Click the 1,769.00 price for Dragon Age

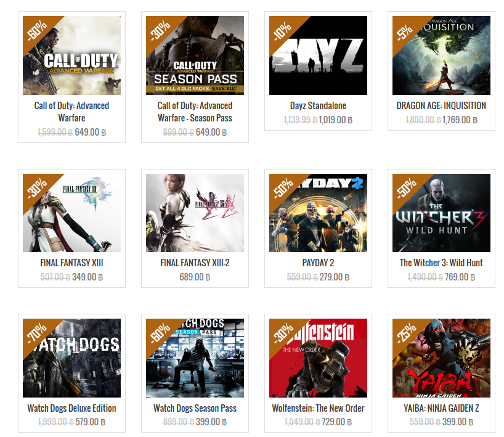pyautogui.click(x=460, y=120)
